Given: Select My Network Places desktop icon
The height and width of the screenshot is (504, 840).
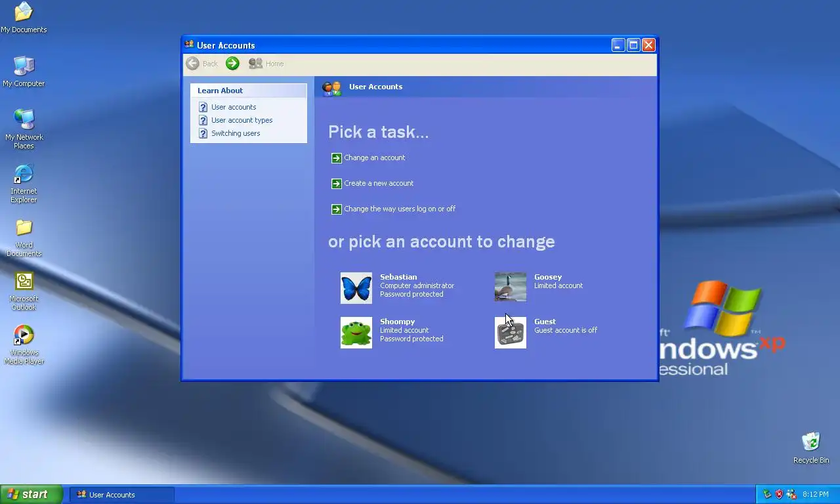Looking at the screenshot, I should coord(24,129).
